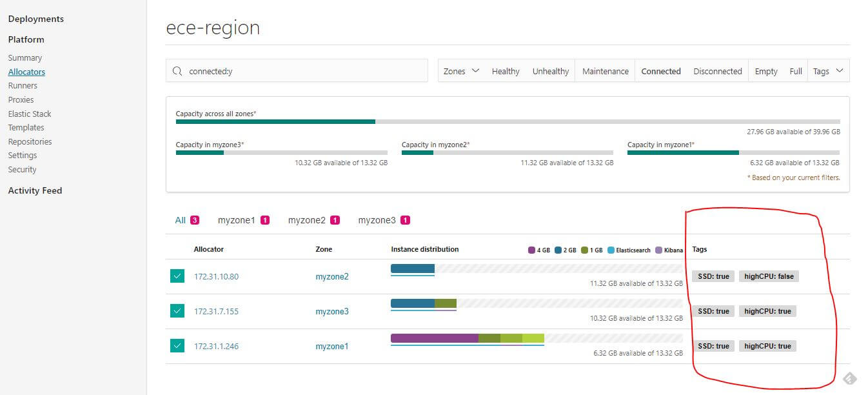Go to Runners in the sidebar

[x=23, y=86]
